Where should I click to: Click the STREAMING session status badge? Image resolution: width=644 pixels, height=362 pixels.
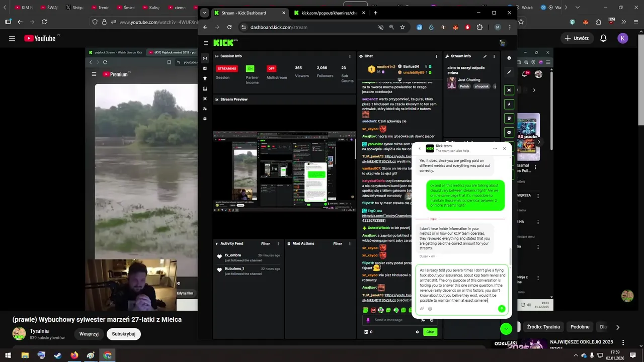(x=227, y=68)
